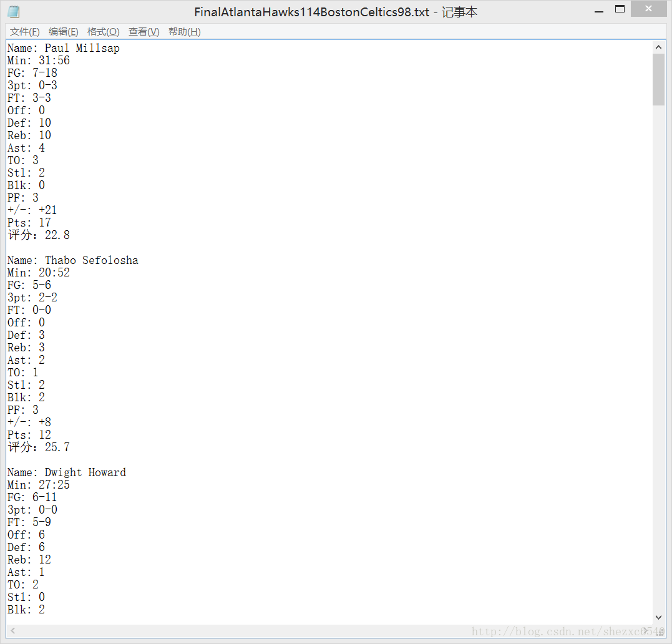Viewport: 672px width, 644px height.
Task: Click the window title FinalAtlantaHawks114BostonCeltics98.txt
Action: tap(311, 12)
